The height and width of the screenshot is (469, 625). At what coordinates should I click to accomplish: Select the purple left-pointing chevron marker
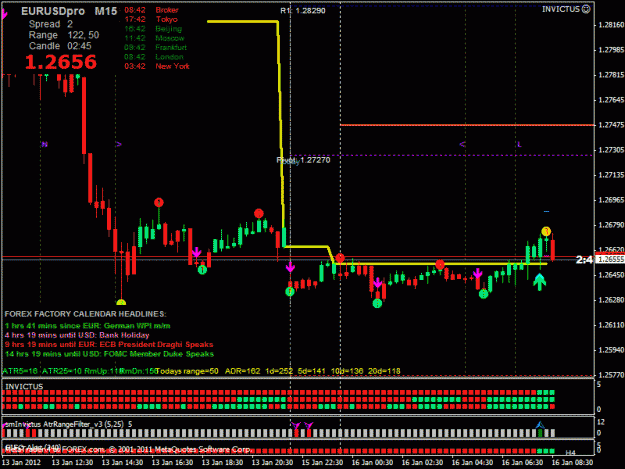point(462,144)
